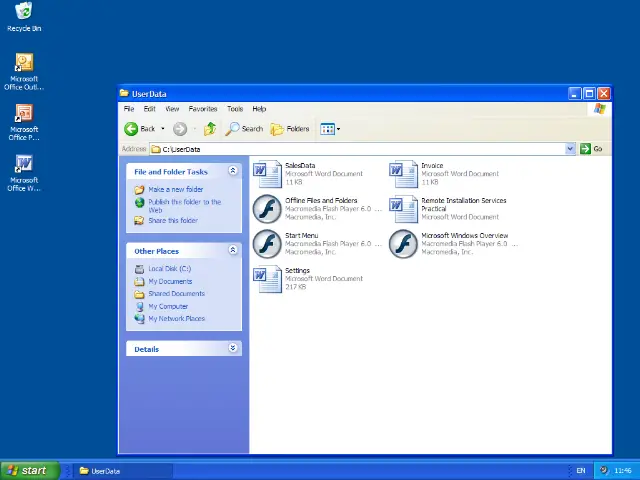Viewport: 640px width, 480px height.
Task: Click the Start Menu Flash Player file icon
Action: (x=267, y=243)
